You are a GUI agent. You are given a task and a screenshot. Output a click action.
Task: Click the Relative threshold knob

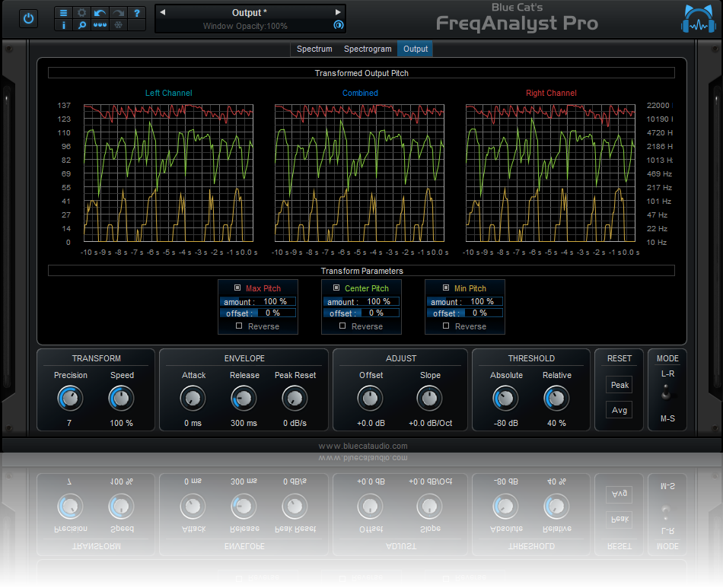click(556, 399)
